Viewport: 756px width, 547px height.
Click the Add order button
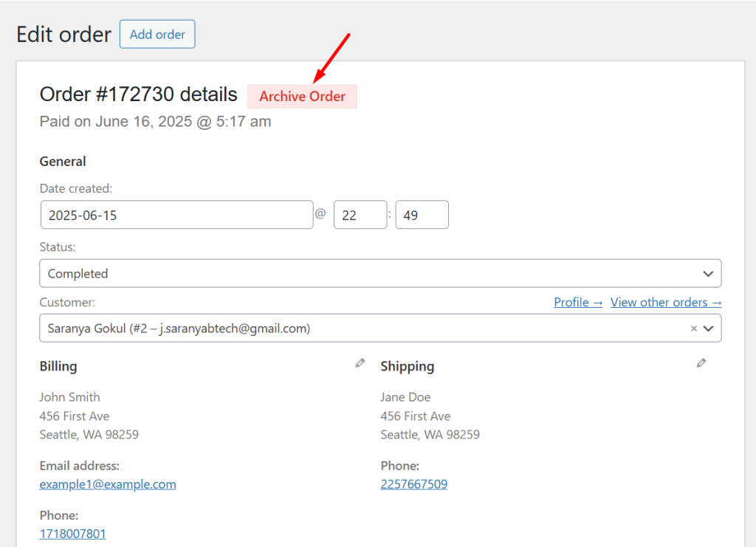pyautogui.click(x=157, y=34)
